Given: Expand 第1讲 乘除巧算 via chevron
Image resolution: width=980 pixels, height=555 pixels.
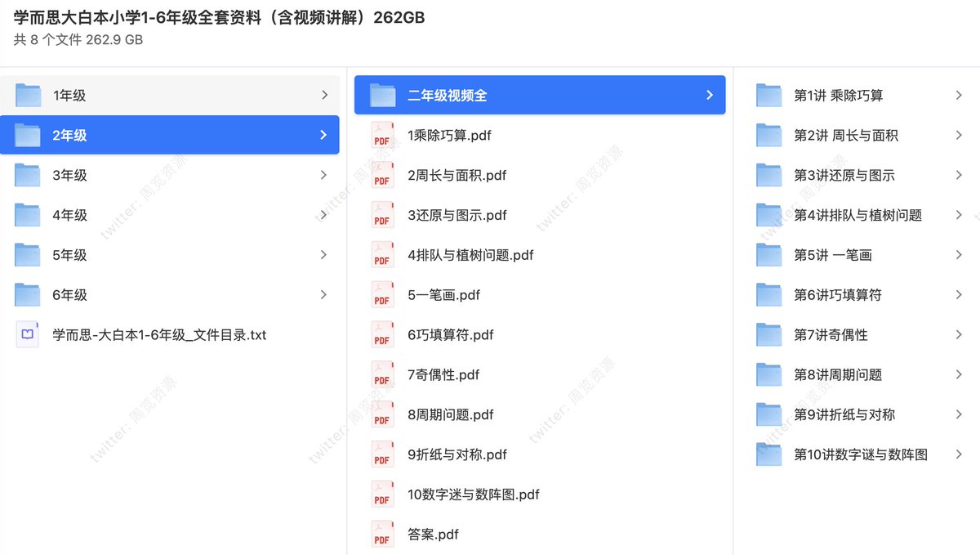Looking at the screenshot, I should [959, 96].
